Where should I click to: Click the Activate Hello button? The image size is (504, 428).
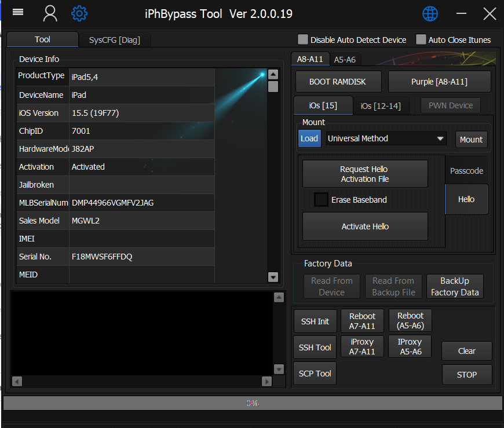(365, 226)
